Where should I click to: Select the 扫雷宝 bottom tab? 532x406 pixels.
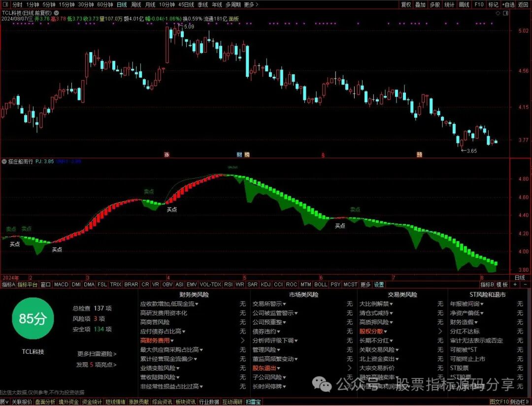tap(253, 402)
